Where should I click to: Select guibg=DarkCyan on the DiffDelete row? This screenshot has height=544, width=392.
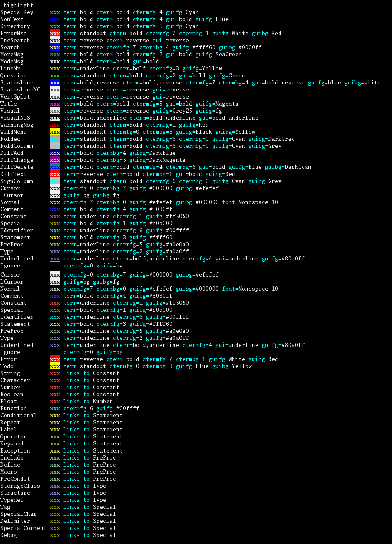(x=288, y=167)
